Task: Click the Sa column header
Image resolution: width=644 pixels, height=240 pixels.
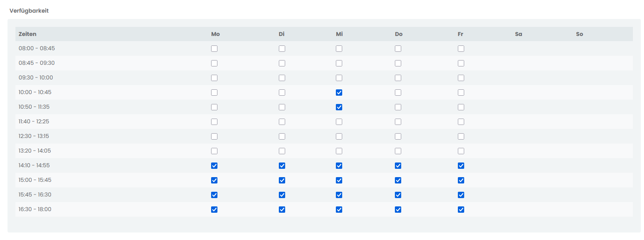Action: pyautogui.click(x=518, y=34)
